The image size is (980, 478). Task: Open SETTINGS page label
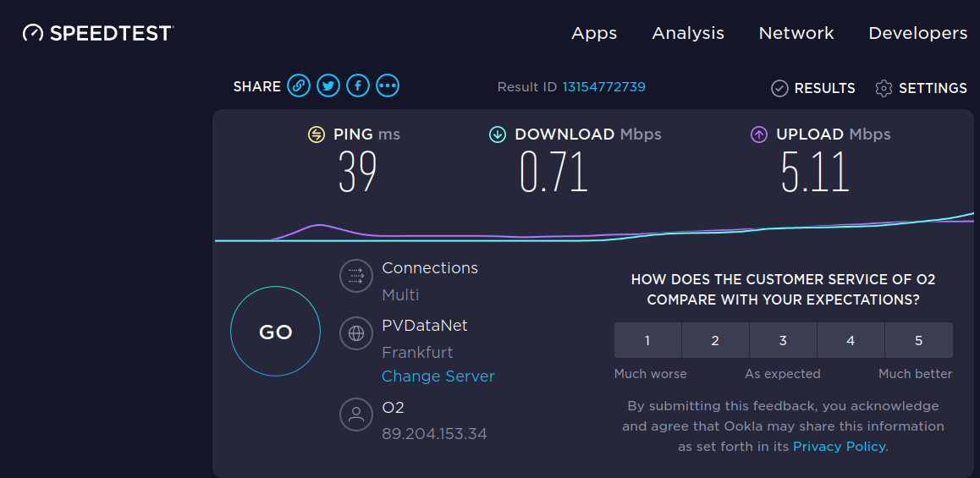pos(933,88)
